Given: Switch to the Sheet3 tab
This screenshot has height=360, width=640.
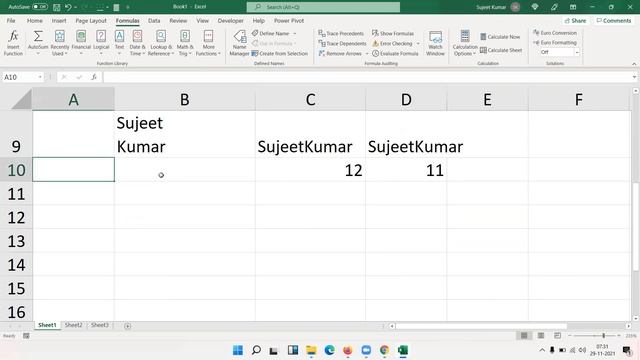Looking at the screenshot, I should pos(100,325).
